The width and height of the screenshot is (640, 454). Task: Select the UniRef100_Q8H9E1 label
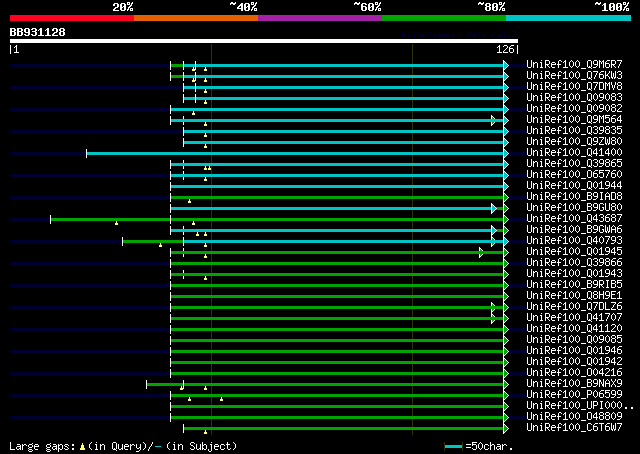[x=574, y=296]
